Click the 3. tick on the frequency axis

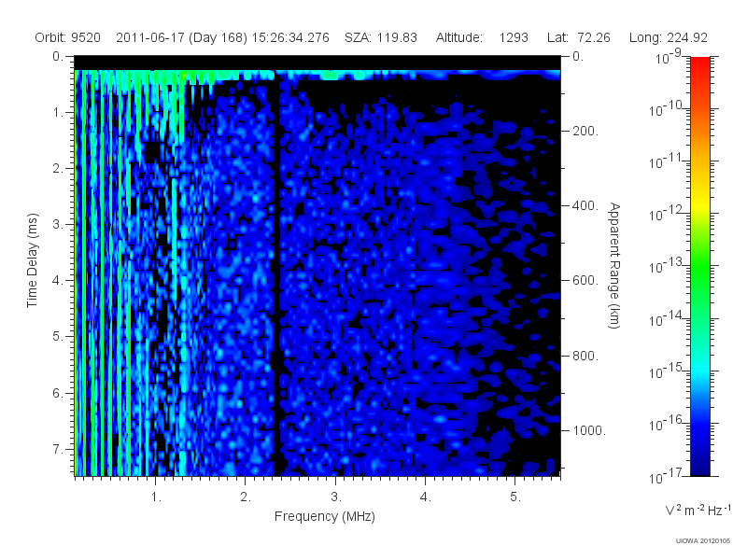[336, 497]
